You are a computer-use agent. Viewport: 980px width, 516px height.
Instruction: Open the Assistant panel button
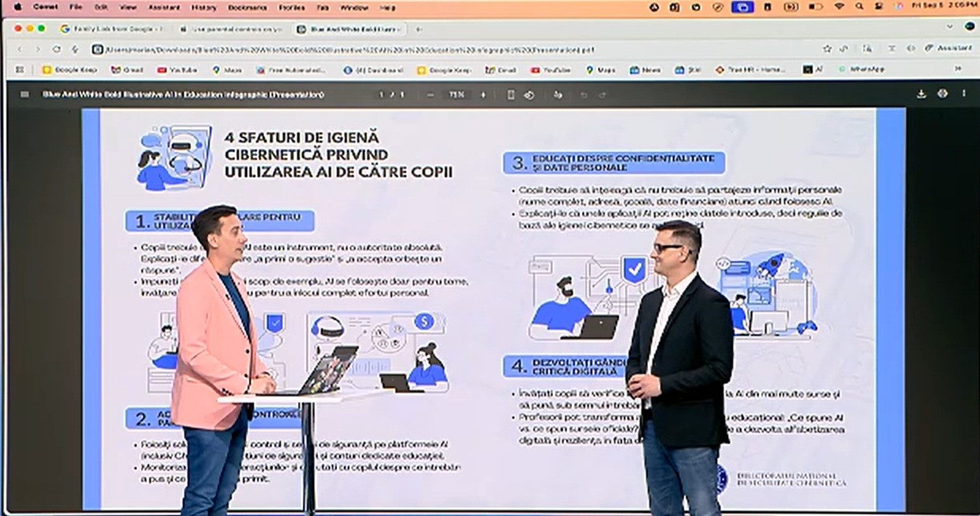(949, 48)
